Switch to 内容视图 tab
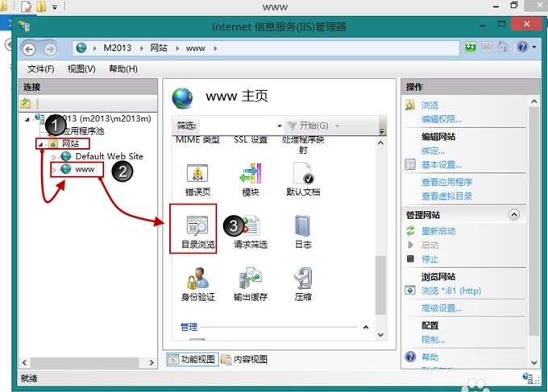The width and height of the screenshot is (548, 392). pos(244,359)
